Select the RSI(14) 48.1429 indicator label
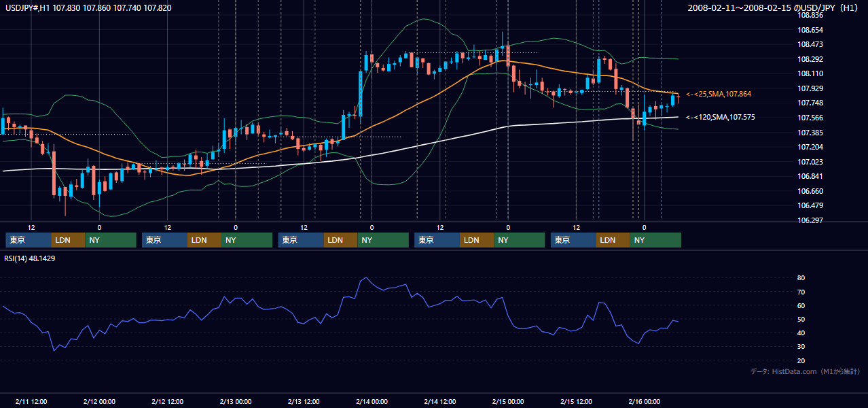The image size is (868, 408). pyautogui.click(x=30, y=258)
